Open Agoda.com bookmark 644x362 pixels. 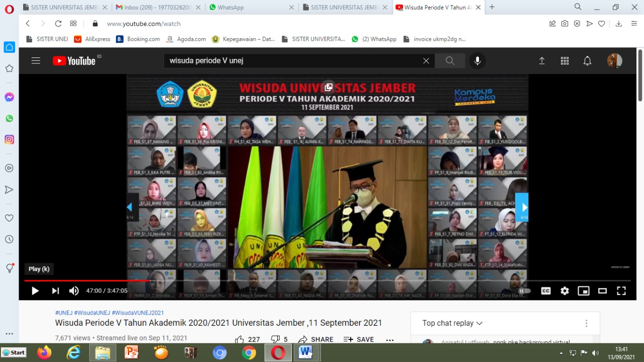tap(186, 39)
